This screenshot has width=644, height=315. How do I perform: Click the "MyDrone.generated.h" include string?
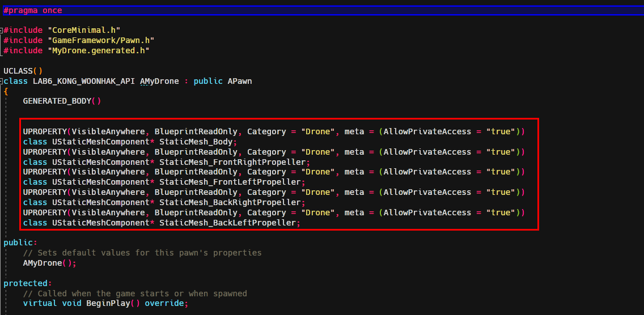99,50
